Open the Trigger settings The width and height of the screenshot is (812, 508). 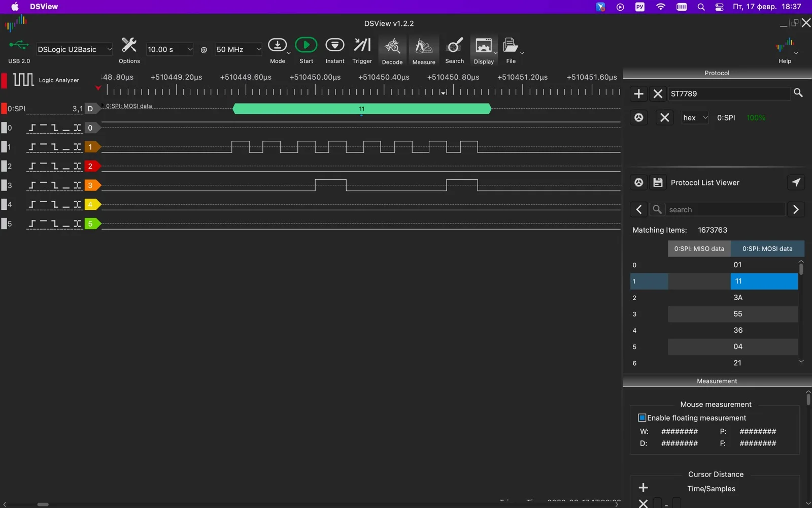tap(362, 45)
